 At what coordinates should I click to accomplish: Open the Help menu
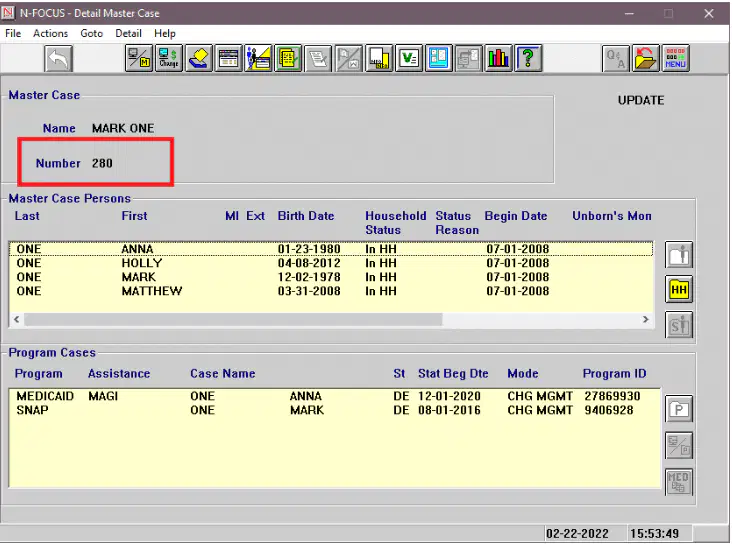click(x=165, y=33)
